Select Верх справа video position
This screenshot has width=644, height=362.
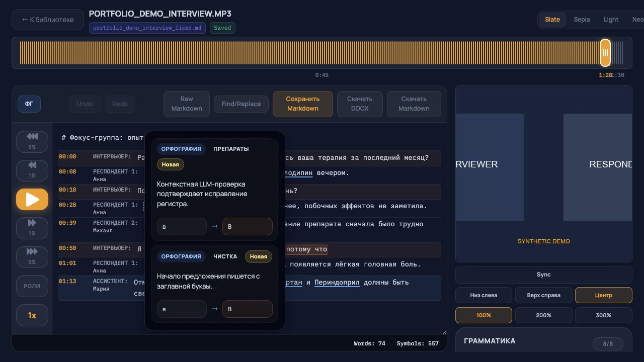point(543,295)
